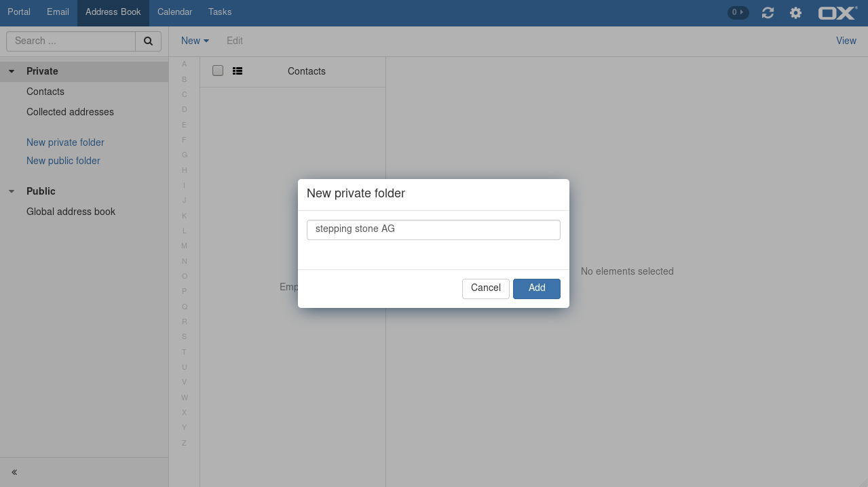Collapse the Public folder section

[x=12, y=191]
